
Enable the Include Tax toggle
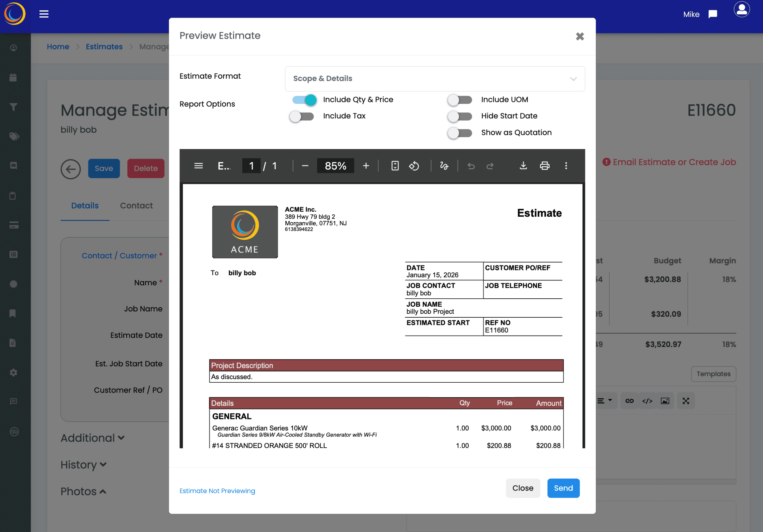[x=301, y=116]
